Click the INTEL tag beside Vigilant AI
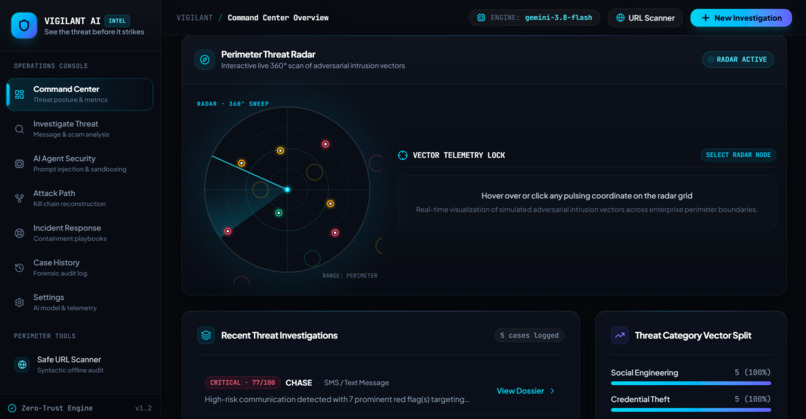The height and width of the screenshot is (419, 806). [x=117, y=21]
